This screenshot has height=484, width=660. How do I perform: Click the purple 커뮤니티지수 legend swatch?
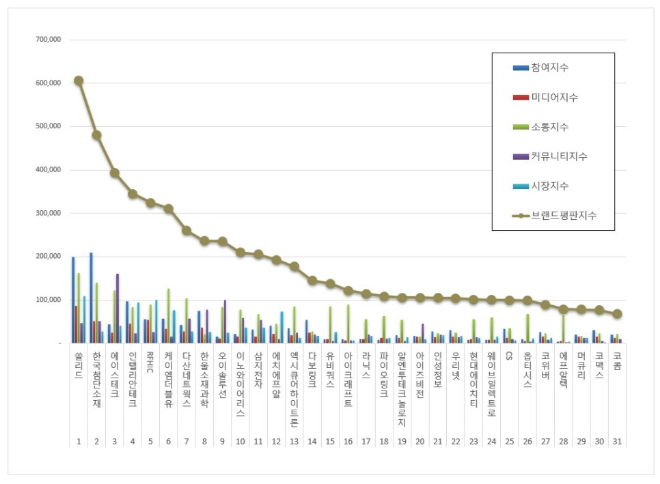(x=520, y=157)
